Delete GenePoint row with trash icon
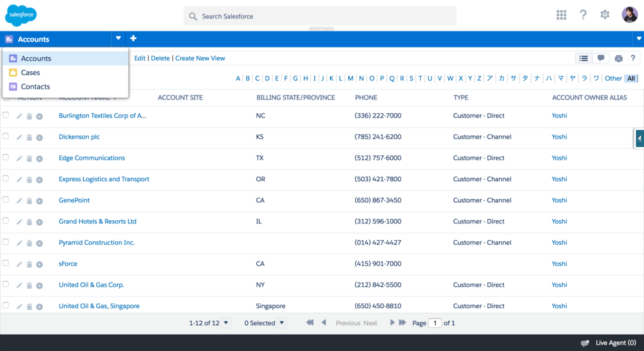Screen dimensions: 644x351 [29, 201]
